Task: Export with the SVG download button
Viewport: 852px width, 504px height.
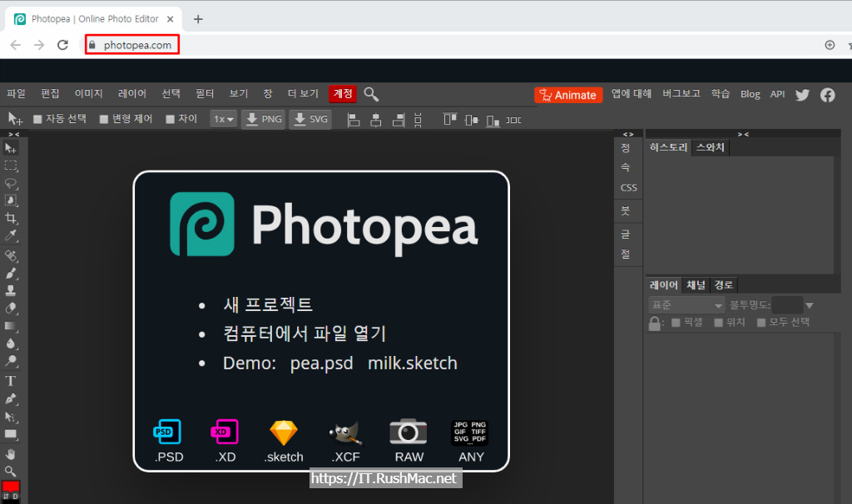Action: click(310, 119)
